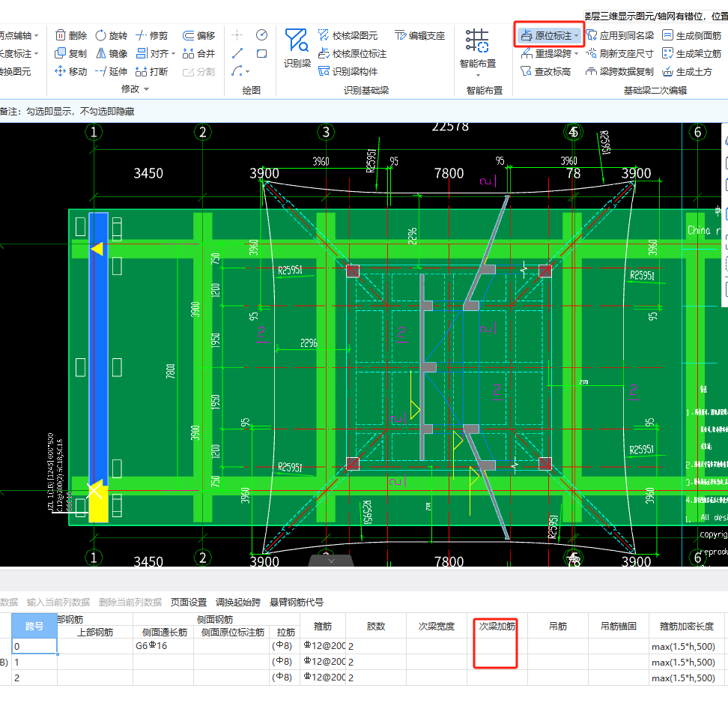The width and height of the screenshot is (728, 718).
Task: Expand the 智能布置 dropdown
Action: pyautogui.click(x=478, y=75)
